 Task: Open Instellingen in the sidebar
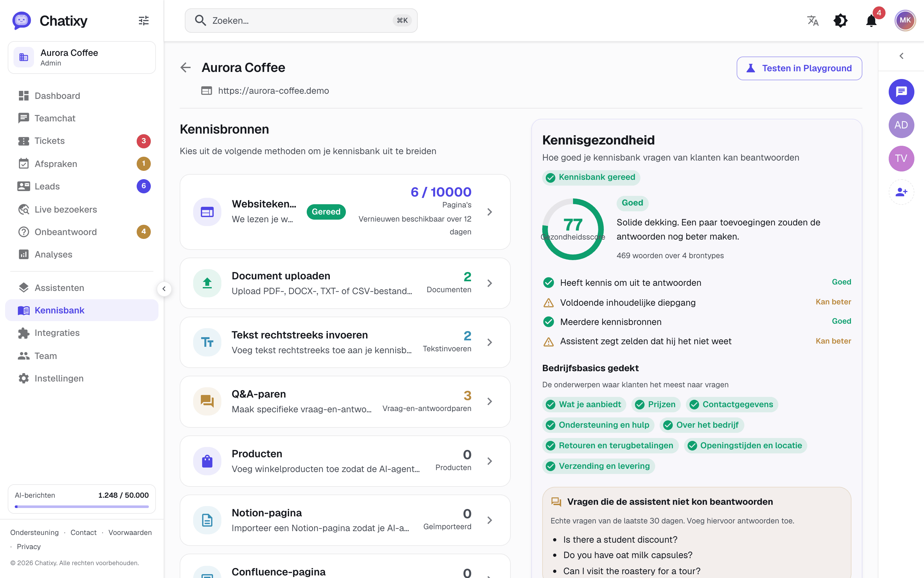click(x=82, y=379)
